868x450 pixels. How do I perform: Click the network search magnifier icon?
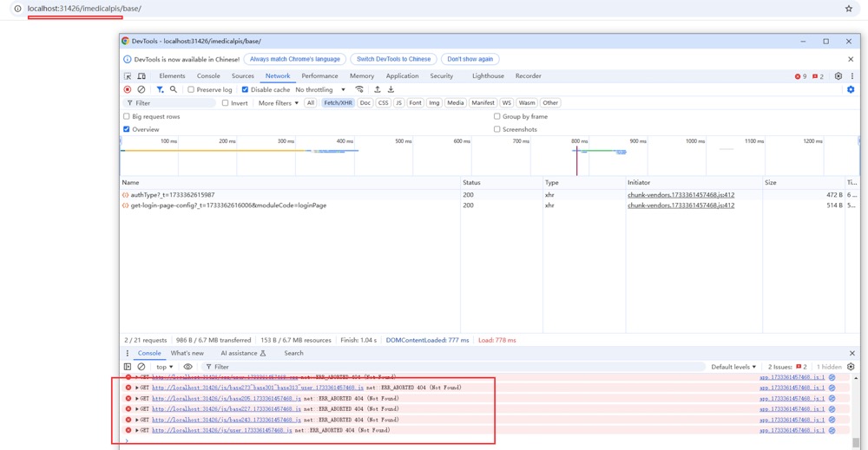point(174,89)
